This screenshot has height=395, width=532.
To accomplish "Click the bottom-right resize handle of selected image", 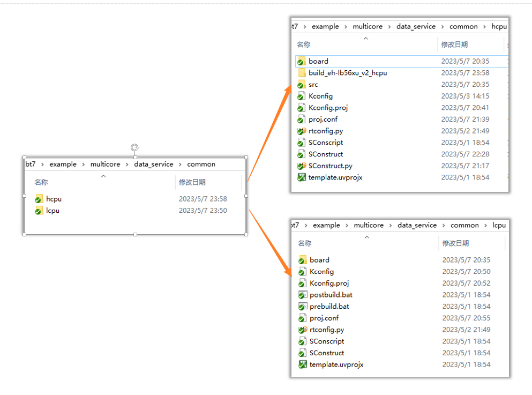I will (x=246, y=234).
